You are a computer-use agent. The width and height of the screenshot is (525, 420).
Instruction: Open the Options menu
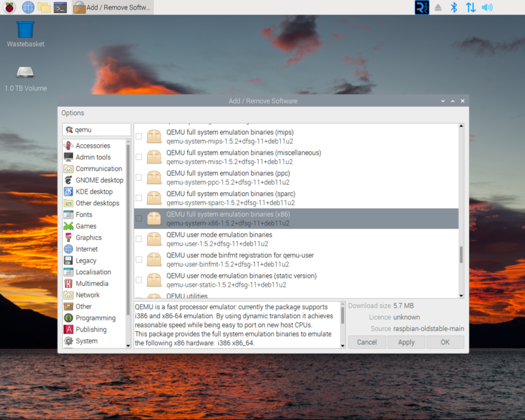coord(72,113)
